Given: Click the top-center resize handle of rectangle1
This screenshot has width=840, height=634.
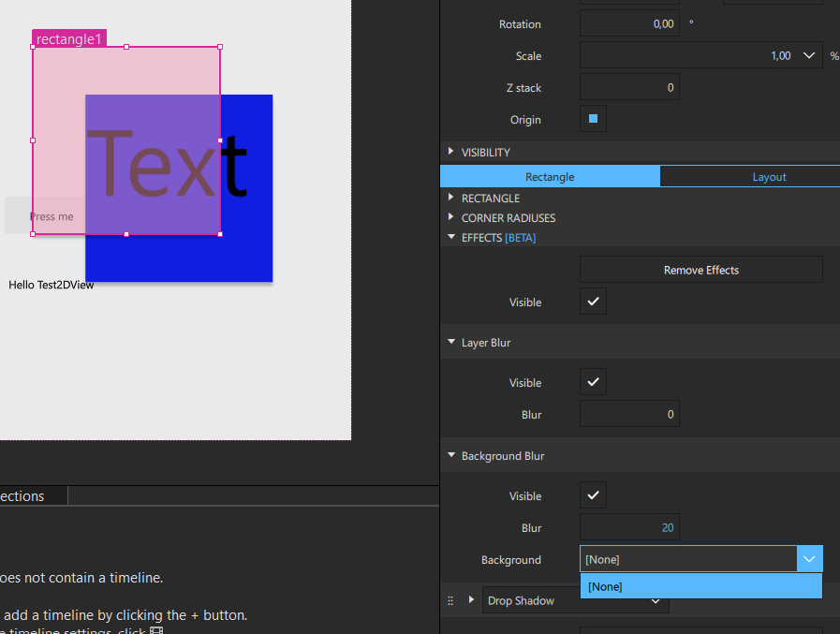Looking at the screenshot, I should tap(126, 47).
